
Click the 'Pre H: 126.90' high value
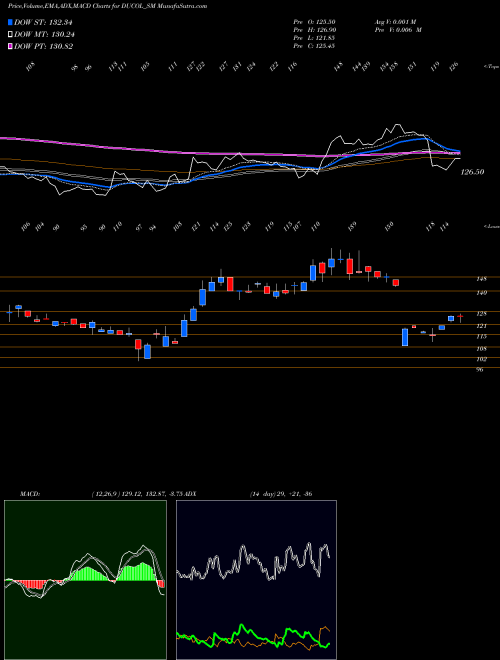[x=314, y=30]
